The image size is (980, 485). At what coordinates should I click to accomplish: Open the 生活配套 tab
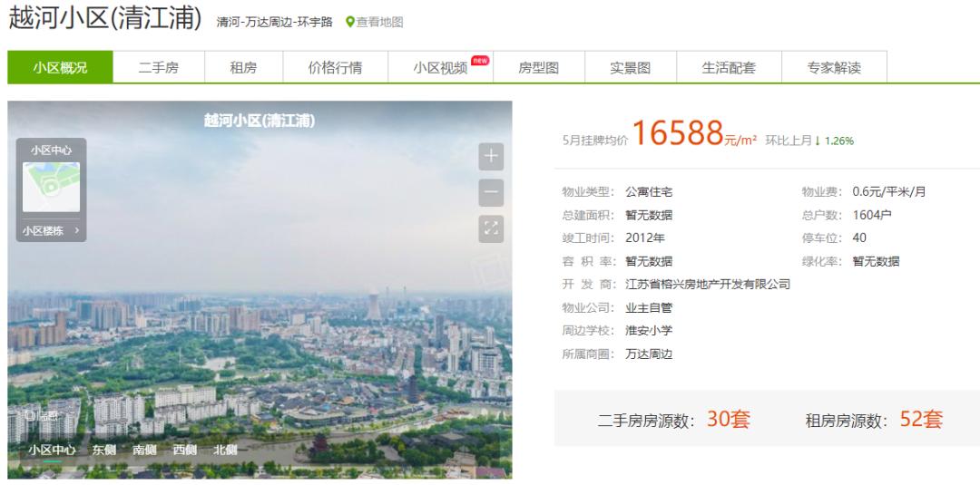tap(729, 67)
